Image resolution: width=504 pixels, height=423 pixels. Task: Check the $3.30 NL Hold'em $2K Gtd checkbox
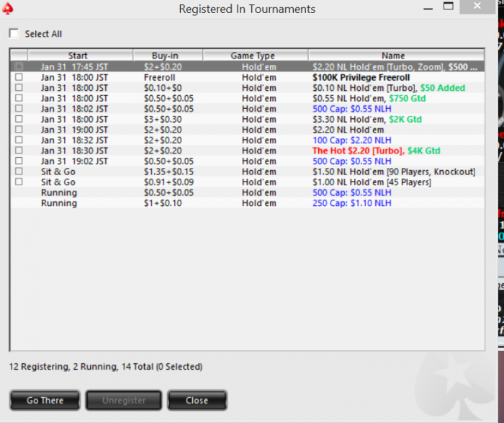19,119
